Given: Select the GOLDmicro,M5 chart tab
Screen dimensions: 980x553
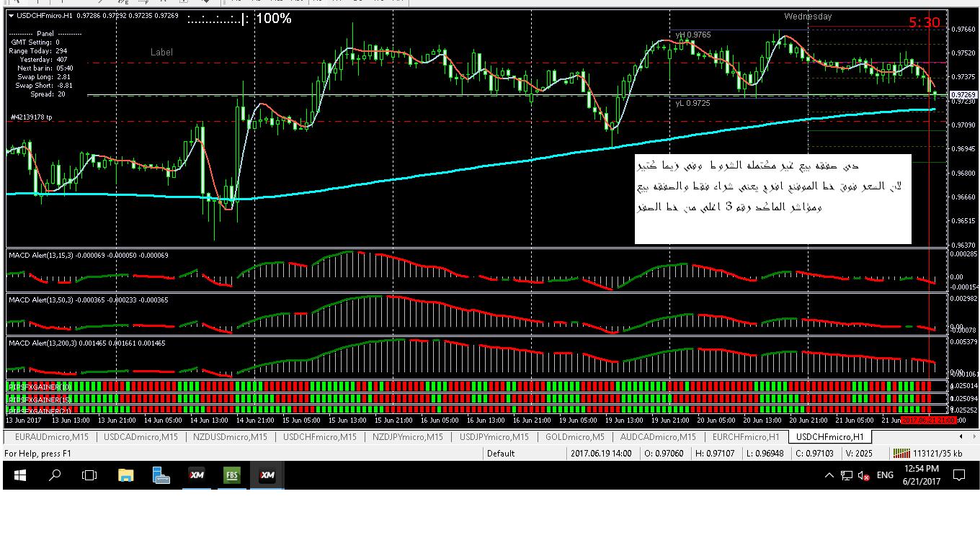Looking at the screenshot, I should point(574,437).
